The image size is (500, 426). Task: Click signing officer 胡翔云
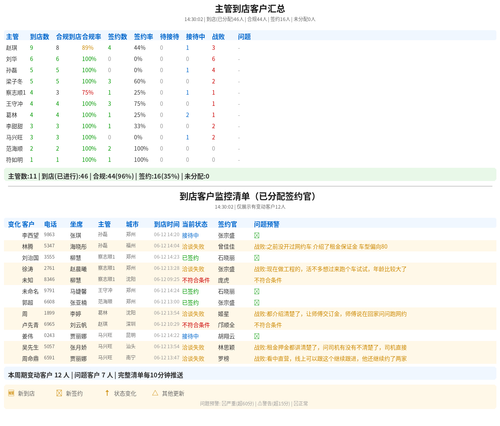coord(226,336)
